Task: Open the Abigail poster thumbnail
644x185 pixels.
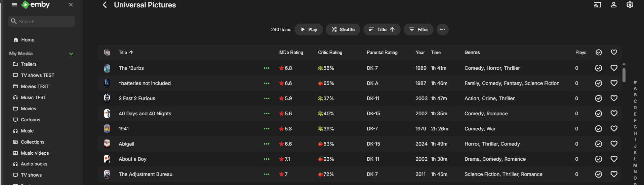Action: coord(107,144)
